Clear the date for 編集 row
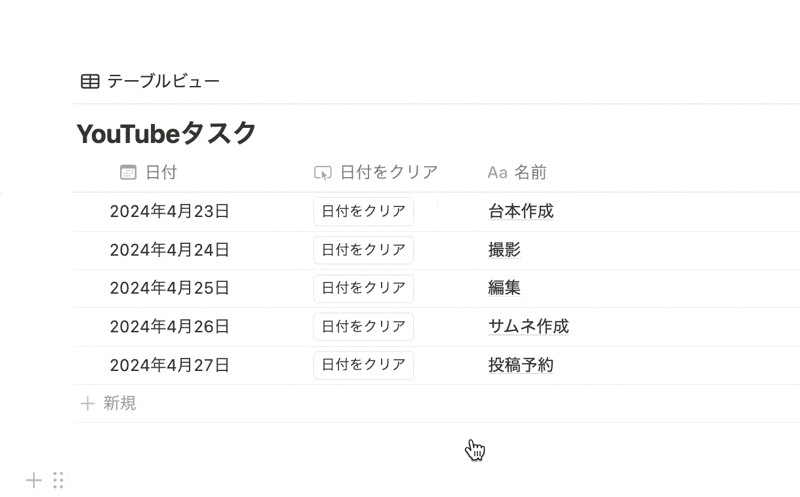 point(363,288)
